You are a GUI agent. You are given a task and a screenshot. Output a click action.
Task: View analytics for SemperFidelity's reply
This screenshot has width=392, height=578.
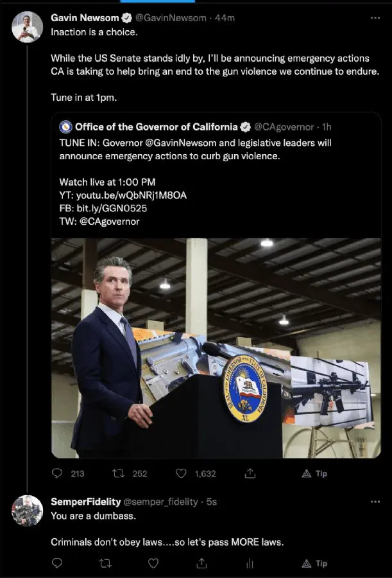point(250,563)
